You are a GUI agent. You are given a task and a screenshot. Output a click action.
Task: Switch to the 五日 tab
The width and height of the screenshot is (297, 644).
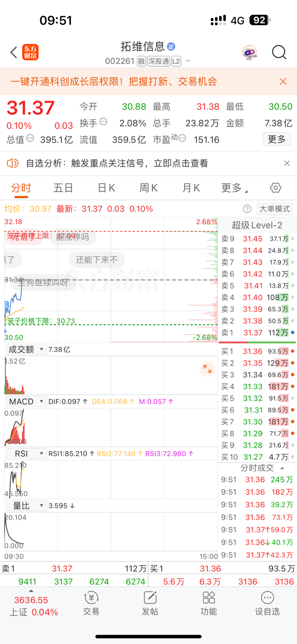[x=63, y=188]
